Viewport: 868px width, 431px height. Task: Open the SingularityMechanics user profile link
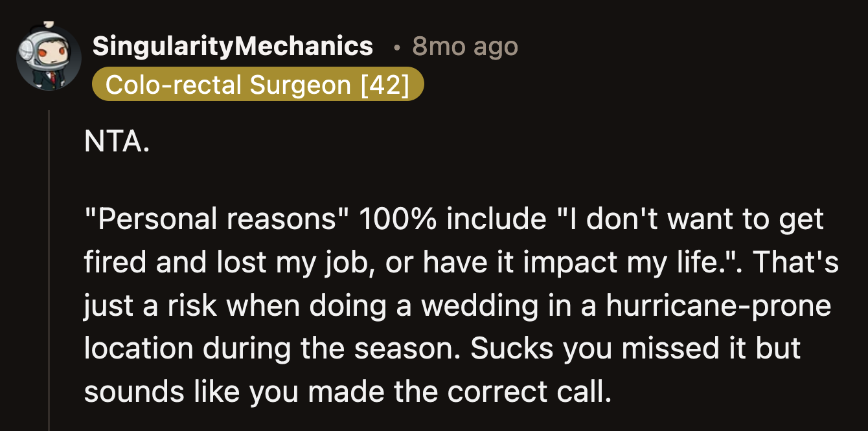(233, 46)
